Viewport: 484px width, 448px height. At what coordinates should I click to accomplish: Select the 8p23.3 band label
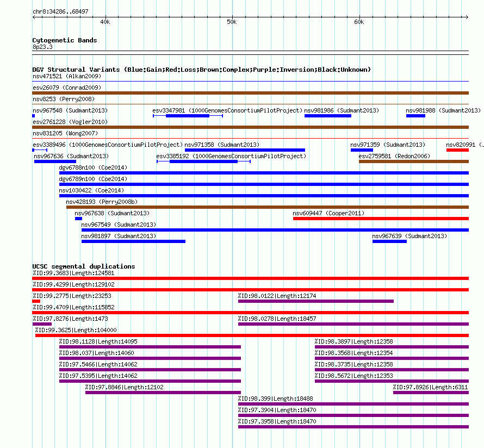[x=42, y=47]
